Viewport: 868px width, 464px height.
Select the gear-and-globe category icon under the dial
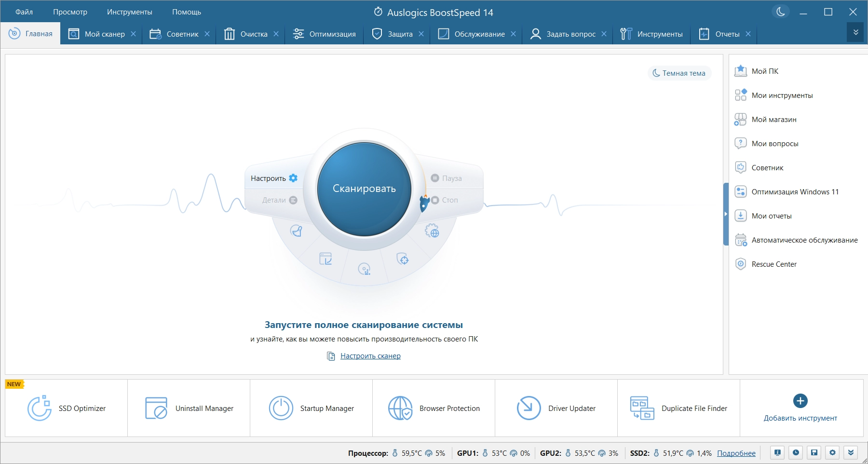432,231
